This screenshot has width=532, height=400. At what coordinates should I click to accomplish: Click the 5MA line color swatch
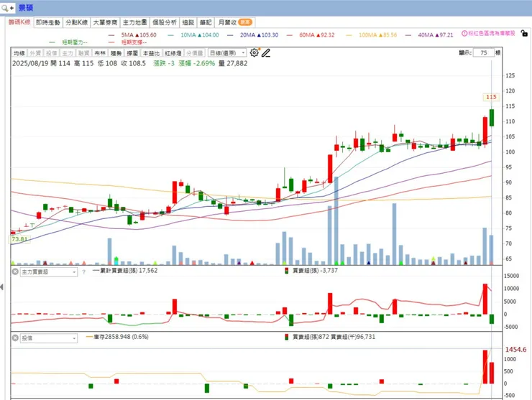pos(111,35)
